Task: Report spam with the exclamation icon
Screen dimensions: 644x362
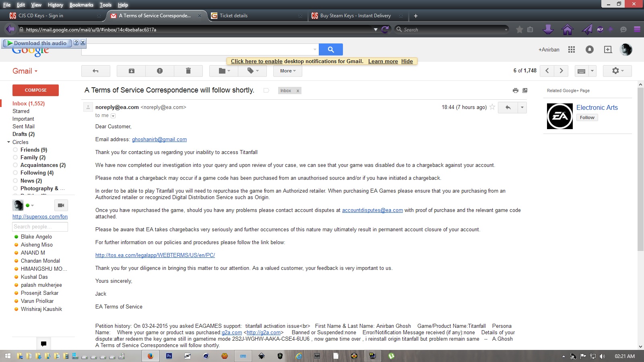Action: (160, 71)
